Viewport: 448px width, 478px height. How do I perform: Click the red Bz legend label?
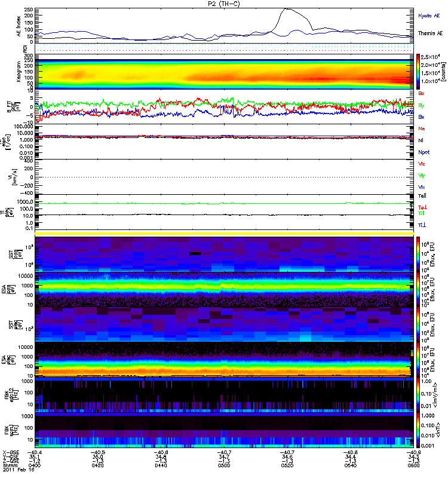pos(421,93)
